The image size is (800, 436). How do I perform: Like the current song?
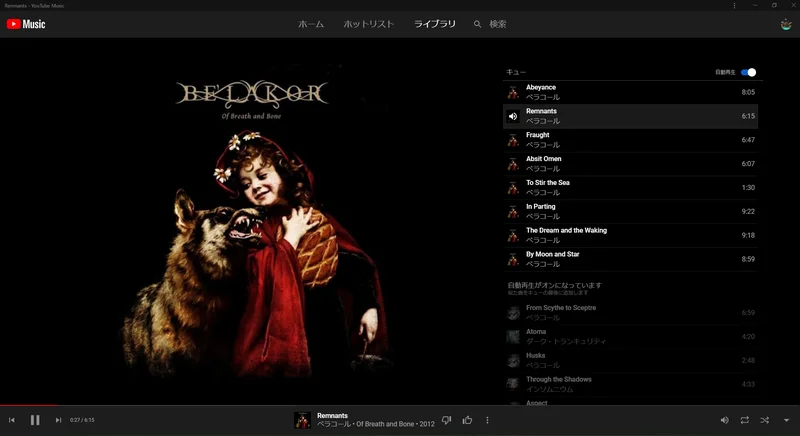tap(467, 420)
